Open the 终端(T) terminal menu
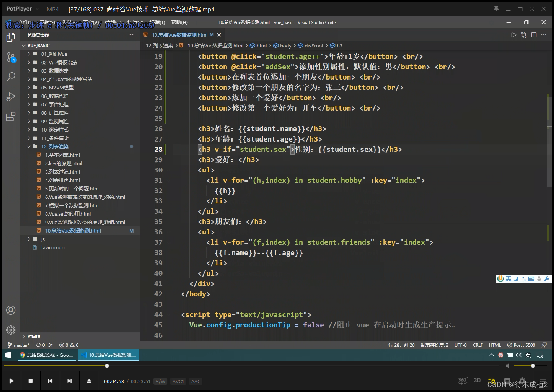The width and height of the screenshot is (554, 392). [x=157, y=23]
